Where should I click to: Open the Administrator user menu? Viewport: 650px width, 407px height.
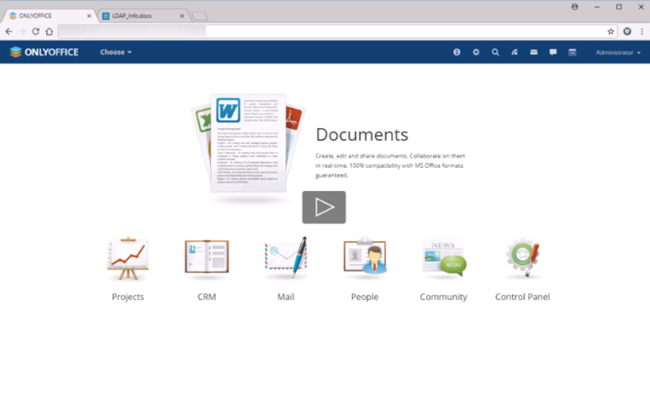(618, 53)
